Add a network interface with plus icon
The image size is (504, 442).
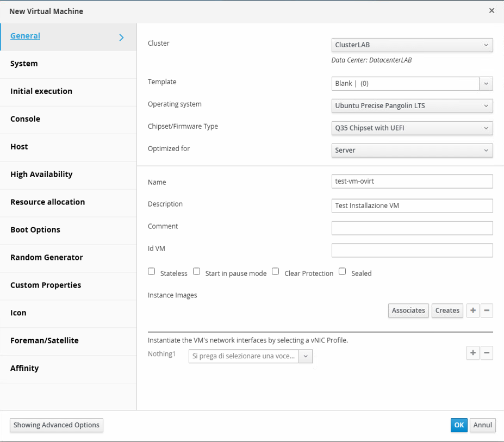pyautogui.click(x=473, y=353)
